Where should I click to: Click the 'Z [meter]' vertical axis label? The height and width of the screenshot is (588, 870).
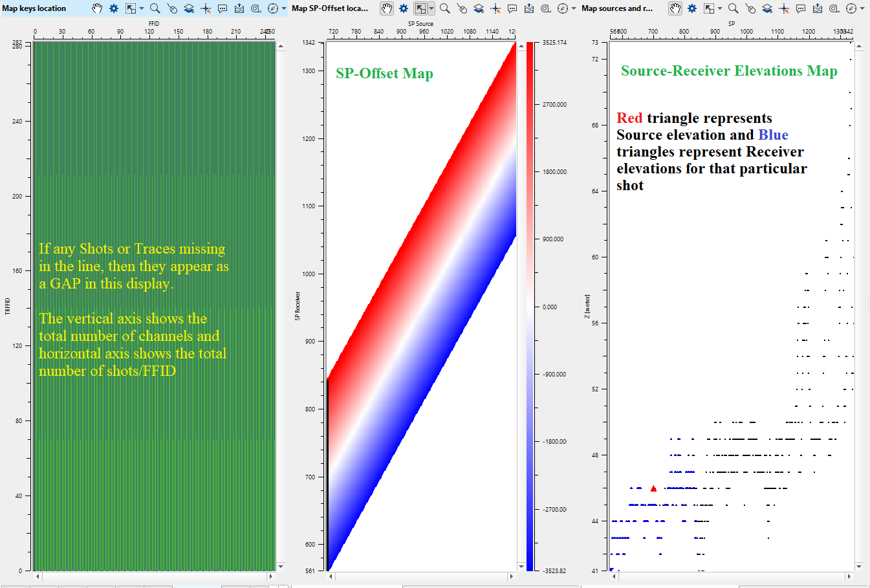click(587, 307)
